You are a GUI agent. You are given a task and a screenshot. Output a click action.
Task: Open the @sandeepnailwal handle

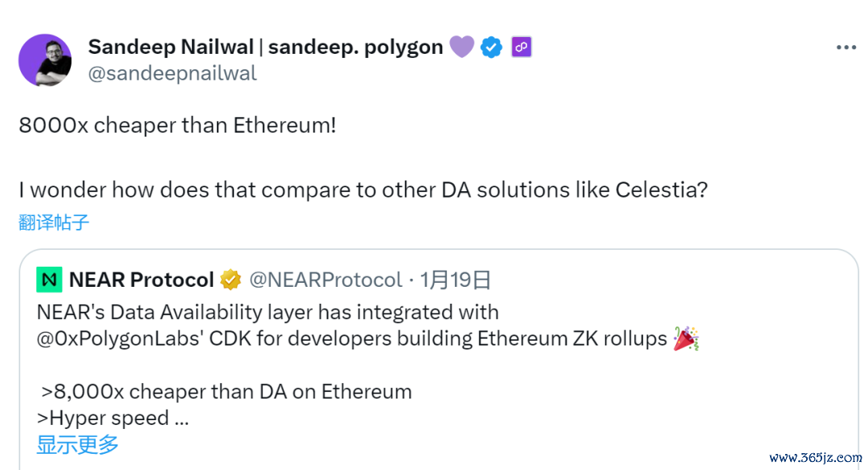172,73
